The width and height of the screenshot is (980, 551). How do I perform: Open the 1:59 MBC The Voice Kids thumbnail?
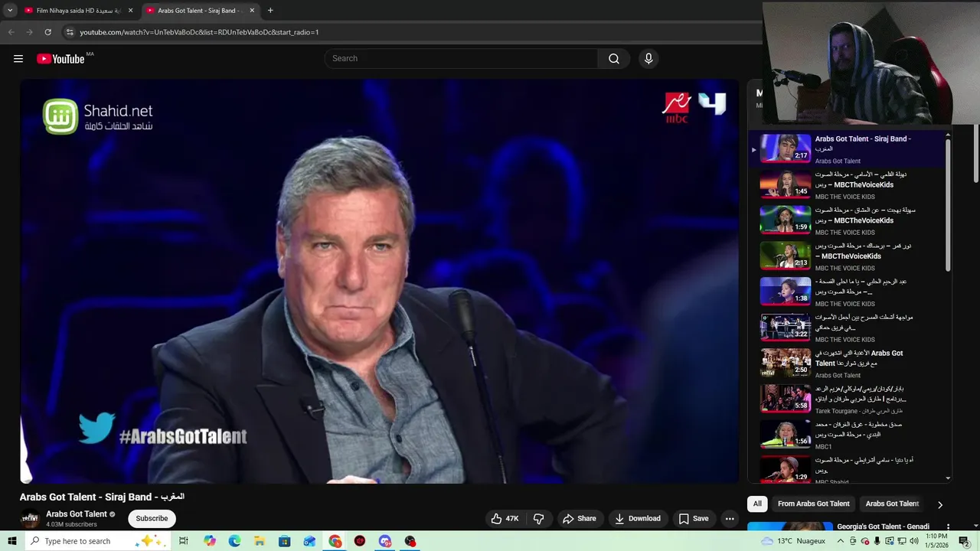tap(785, 220)
